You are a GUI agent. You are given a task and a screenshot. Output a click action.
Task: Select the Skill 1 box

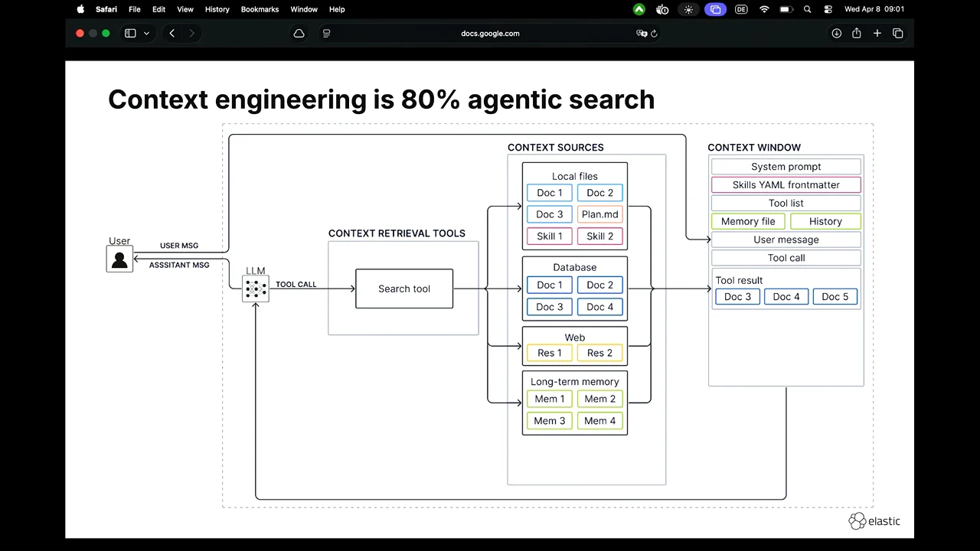click(x=549, y=236)
